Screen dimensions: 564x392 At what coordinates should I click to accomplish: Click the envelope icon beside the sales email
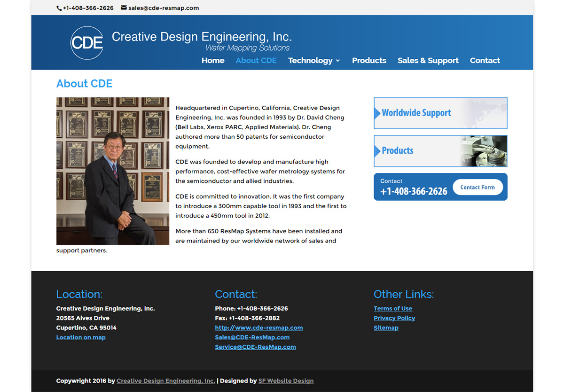click(x=124, y=8)
